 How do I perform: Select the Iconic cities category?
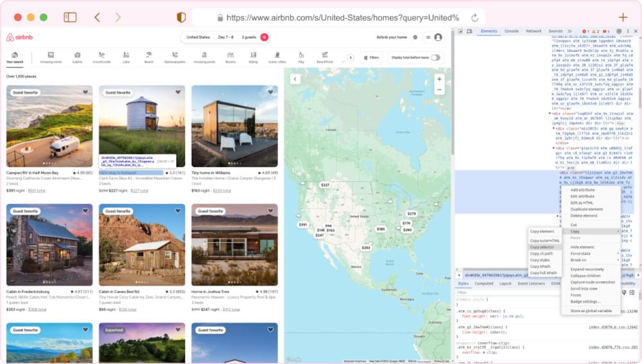tap(277, 58)
